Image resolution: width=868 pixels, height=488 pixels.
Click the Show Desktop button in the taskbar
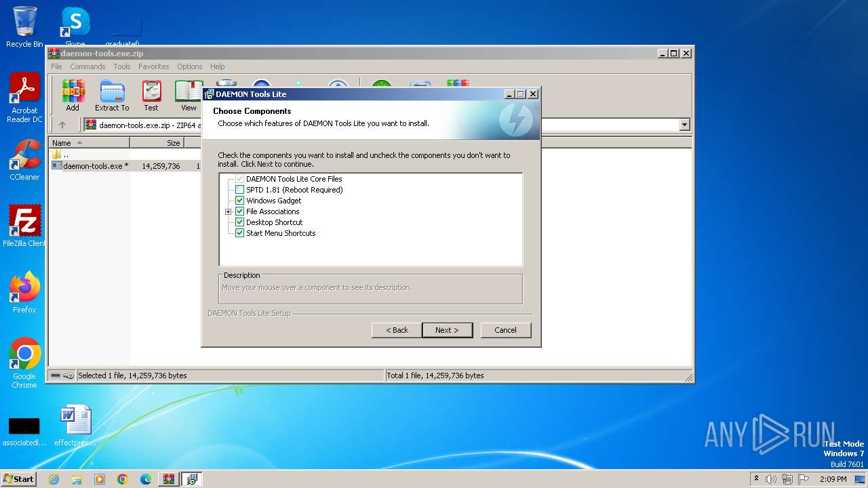861,479
